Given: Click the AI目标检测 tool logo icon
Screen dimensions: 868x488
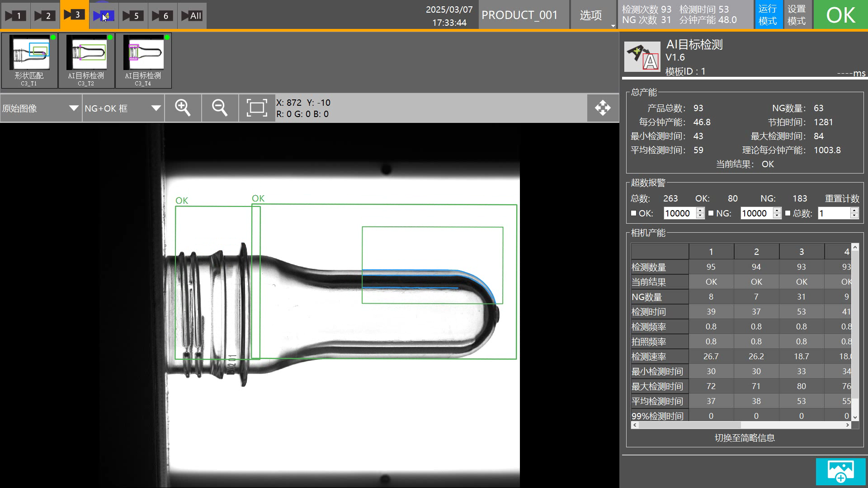Looking at the screenshot, I should click(x=642, y=57).
